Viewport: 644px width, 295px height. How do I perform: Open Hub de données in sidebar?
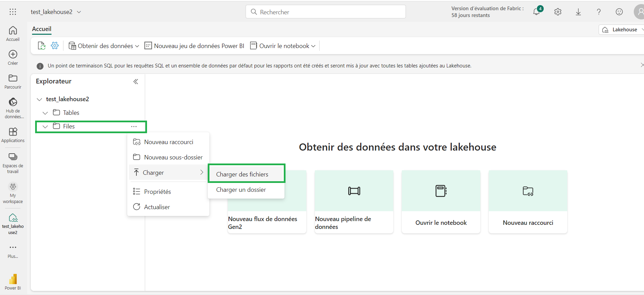13,108
